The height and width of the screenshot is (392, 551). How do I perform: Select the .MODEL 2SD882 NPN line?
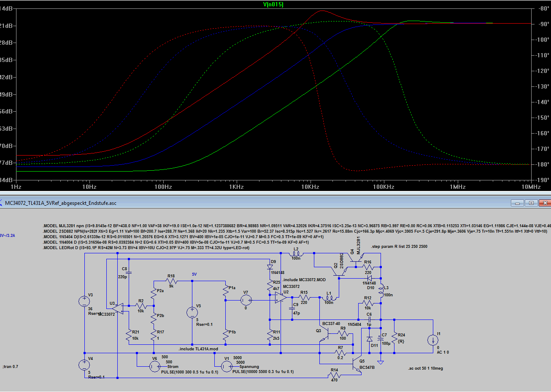(295, 231)
